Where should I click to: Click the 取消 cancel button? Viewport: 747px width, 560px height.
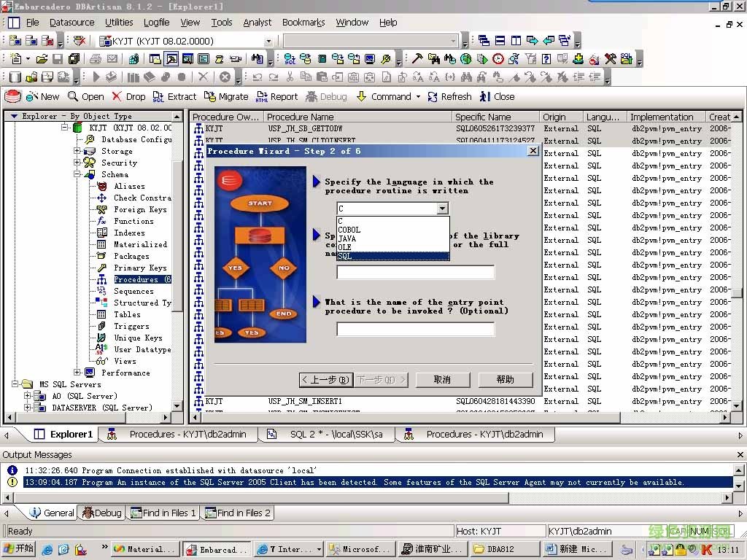(442, 380)
